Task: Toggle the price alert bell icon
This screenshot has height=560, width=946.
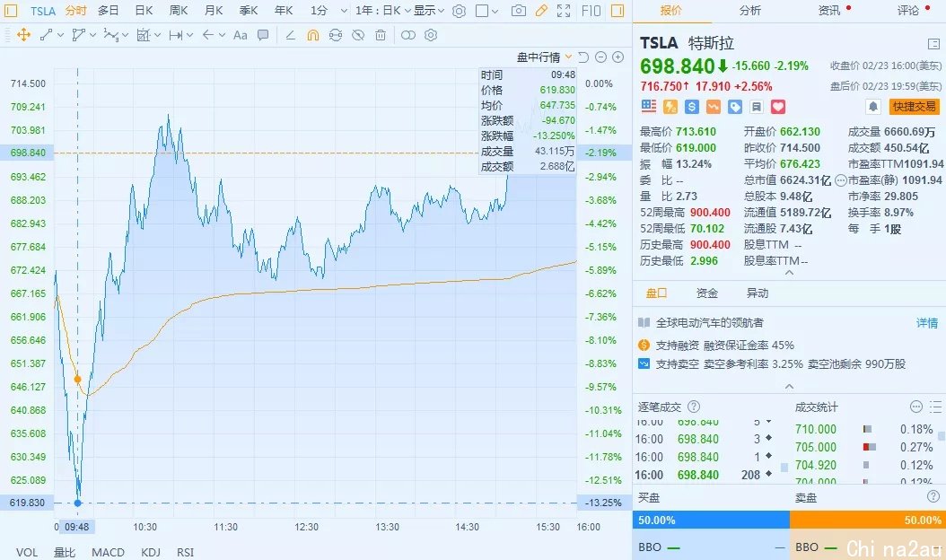Action: [873, 107]
